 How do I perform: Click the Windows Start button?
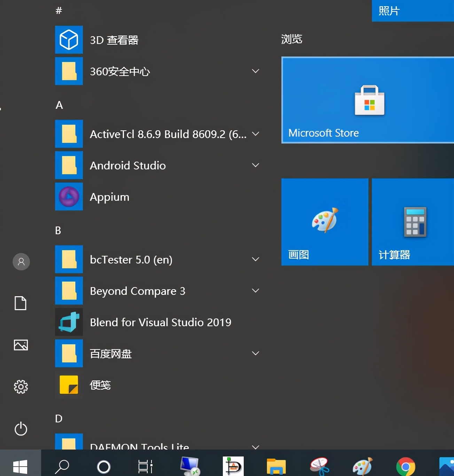20,466
